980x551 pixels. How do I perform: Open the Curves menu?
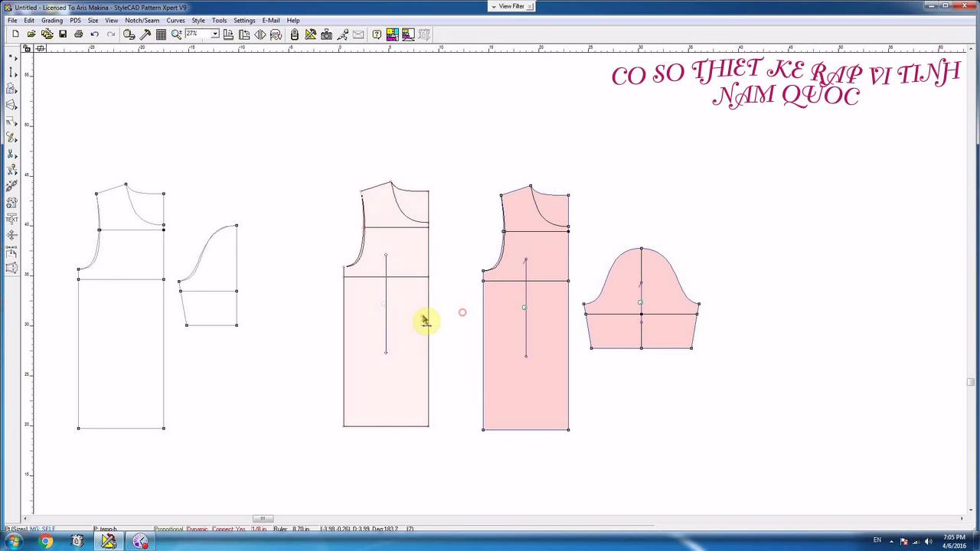point(176,21)
